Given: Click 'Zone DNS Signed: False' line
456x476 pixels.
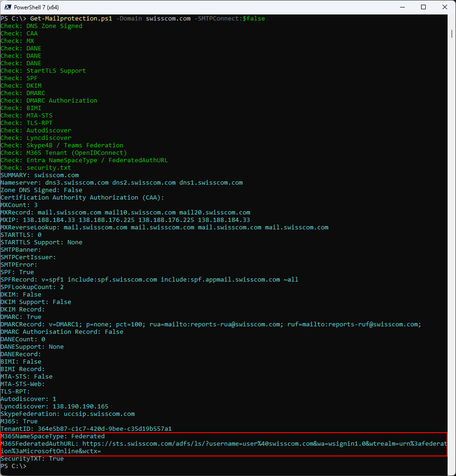Looking at the screenshot, I should click(x=41, y=190).
